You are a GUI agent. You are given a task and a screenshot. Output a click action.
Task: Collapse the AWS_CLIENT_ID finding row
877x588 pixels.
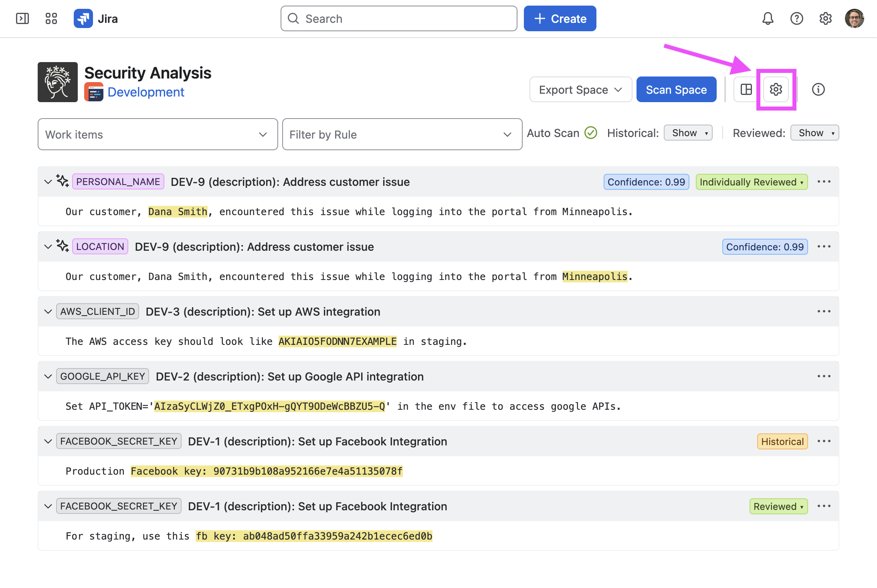tap(48, 312)
